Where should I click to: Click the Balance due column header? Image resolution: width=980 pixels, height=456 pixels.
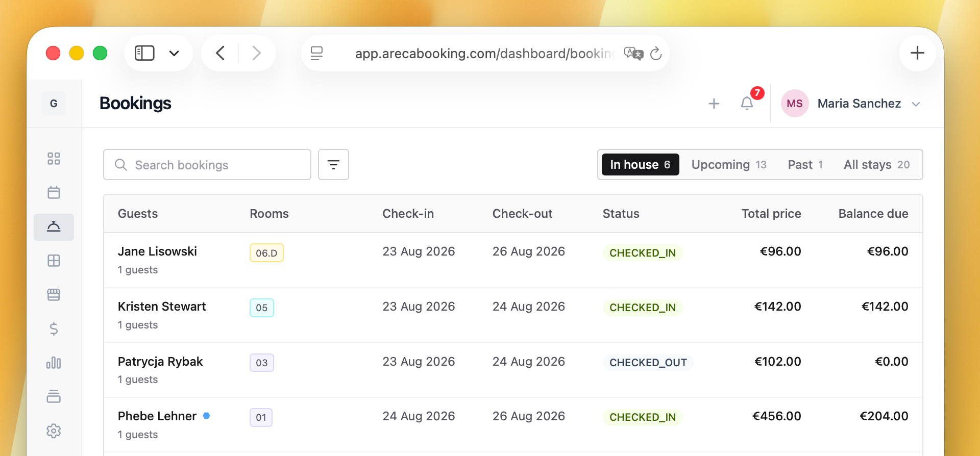[x=873, y=214]
